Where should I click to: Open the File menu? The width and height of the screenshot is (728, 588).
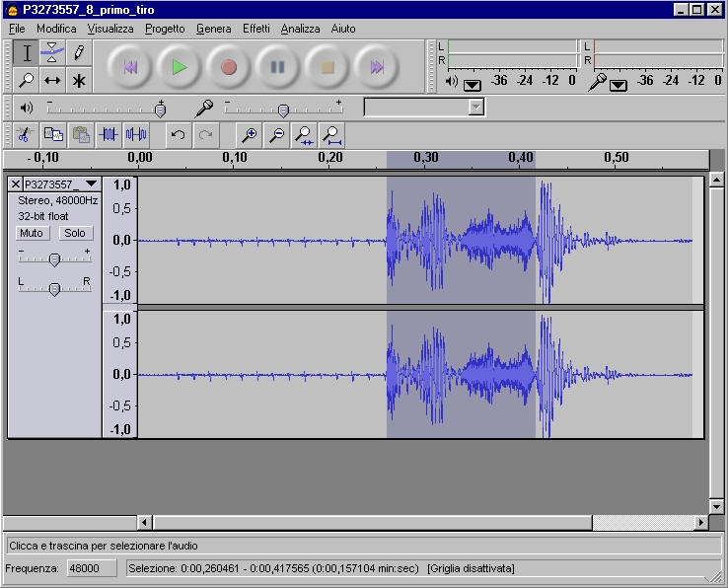point(17,29)
